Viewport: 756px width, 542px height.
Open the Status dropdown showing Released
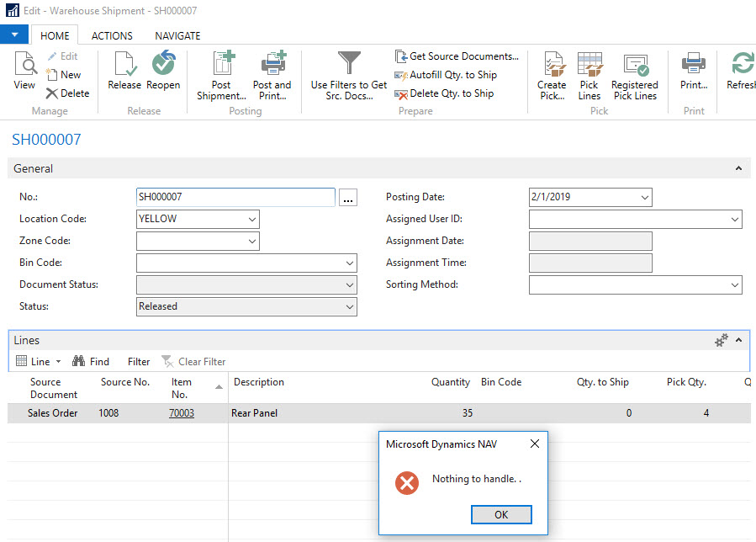[x=350, y=307]
